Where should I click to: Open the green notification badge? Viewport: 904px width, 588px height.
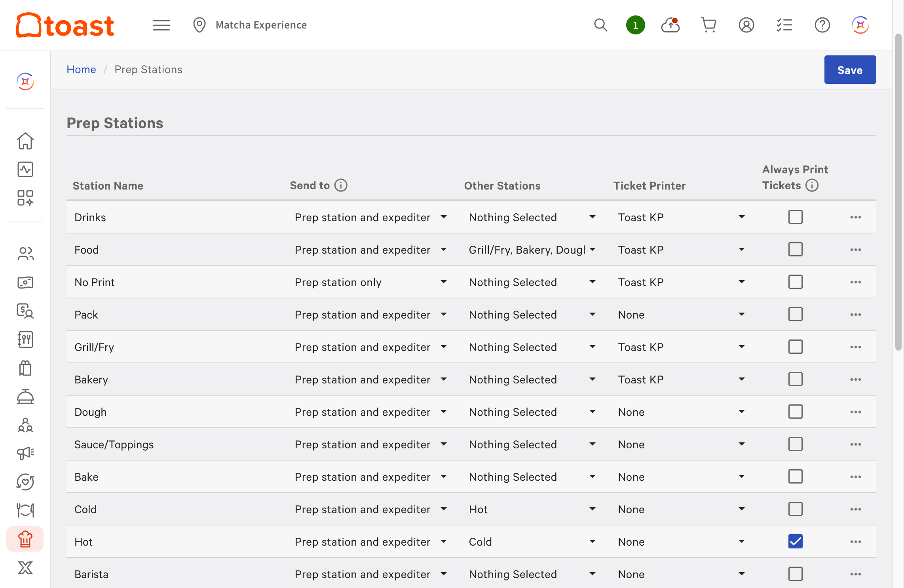(x=635, y=25)
